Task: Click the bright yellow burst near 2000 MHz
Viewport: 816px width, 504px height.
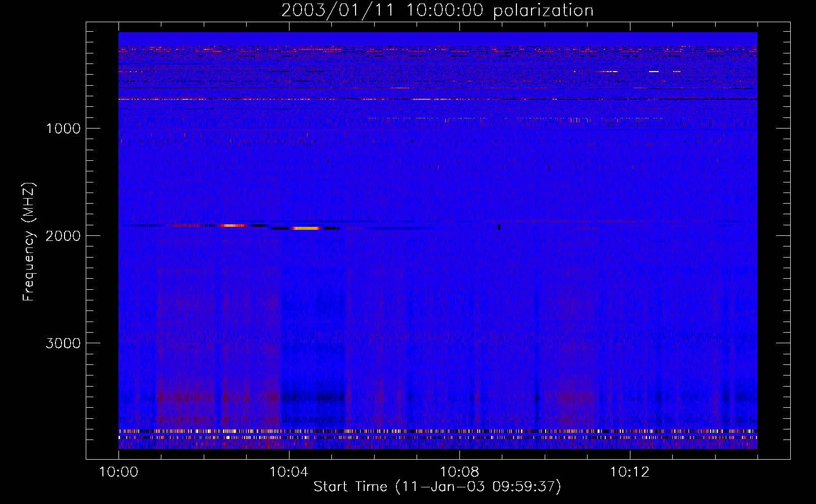Action: pyautogui.click(x=306, y=228)
